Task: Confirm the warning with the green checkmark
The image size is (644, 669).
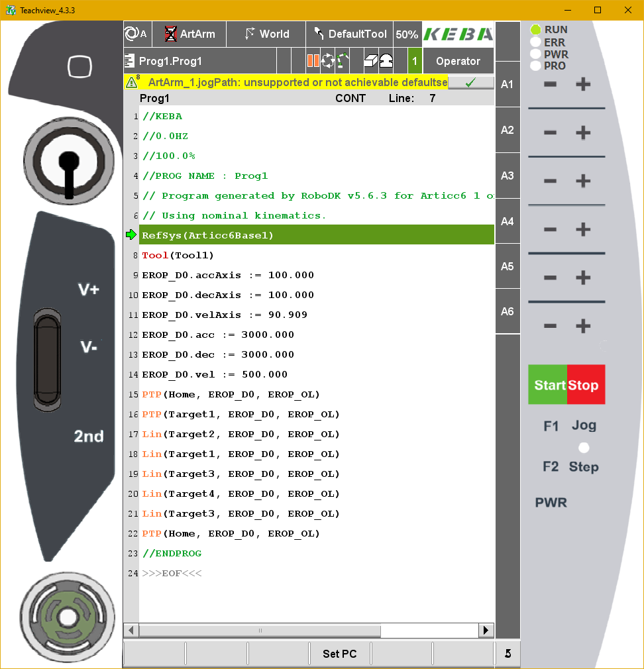Action: pos(470,82)
